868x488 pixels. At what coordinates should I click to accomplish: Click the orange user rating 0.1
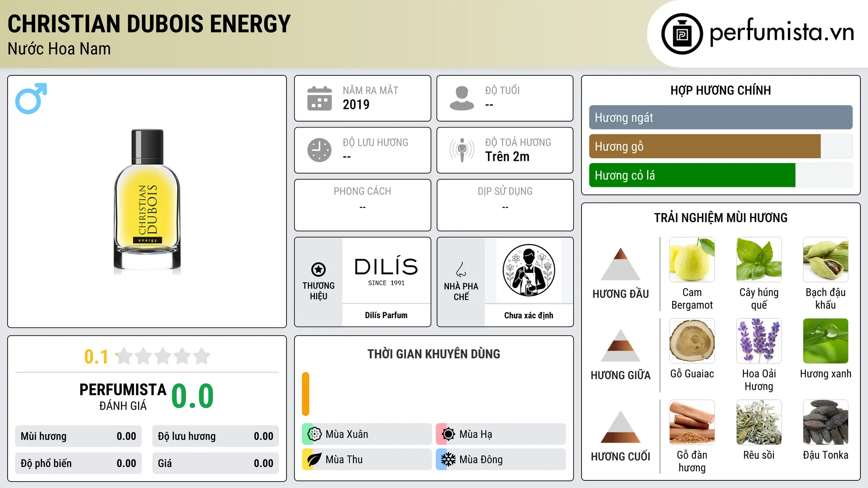click(96, 357)
